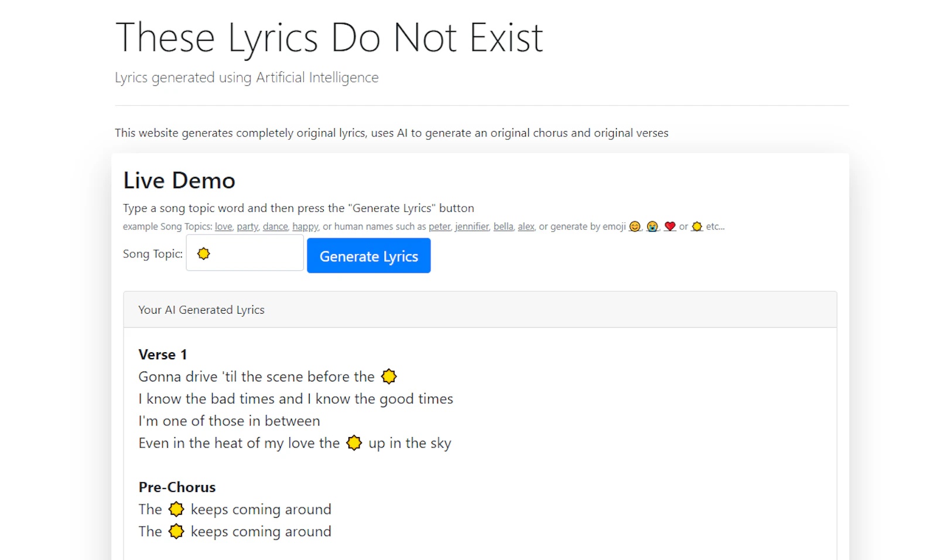Focus the Song Topic input field
Screen dimensions: 937x560
(x=245, y=253)
